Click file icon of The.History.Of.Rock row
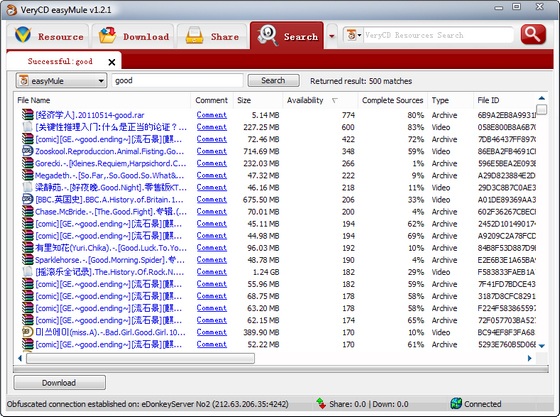The image size is (560, 417). [28, 272]
